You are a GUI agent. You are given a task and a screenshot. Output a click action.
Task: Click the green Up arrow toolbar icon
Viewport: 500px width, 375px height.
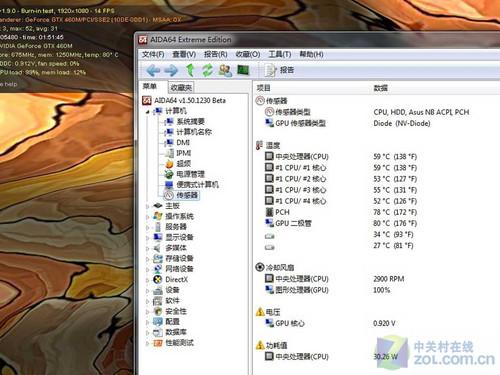click(190, 70)
